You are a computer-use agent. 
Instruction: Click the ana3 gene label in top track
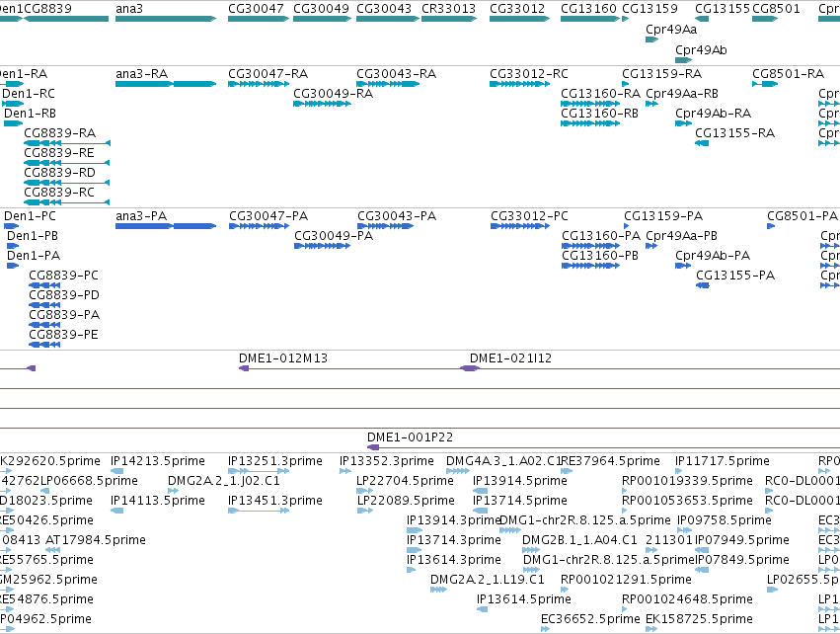click(x=129, y=9)
